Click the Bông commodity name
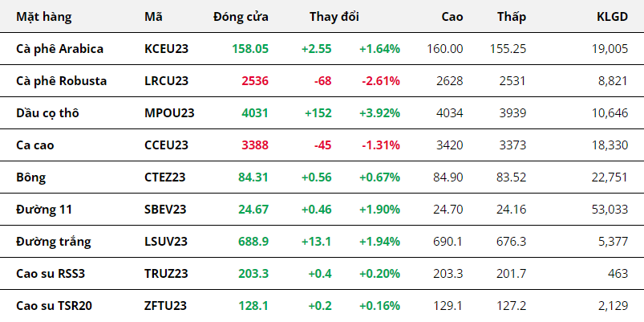Viewport: 644px width, 322px height. click(x=30, y=177)
